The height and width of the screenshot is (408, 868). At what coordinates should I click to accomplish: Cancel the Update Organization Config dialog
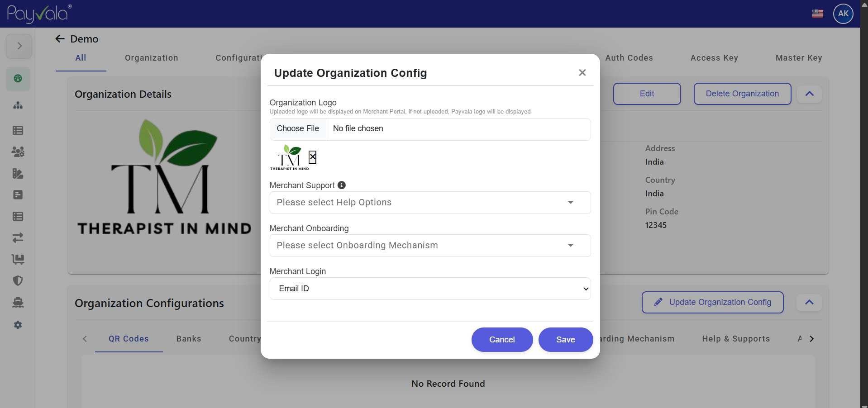501,340
